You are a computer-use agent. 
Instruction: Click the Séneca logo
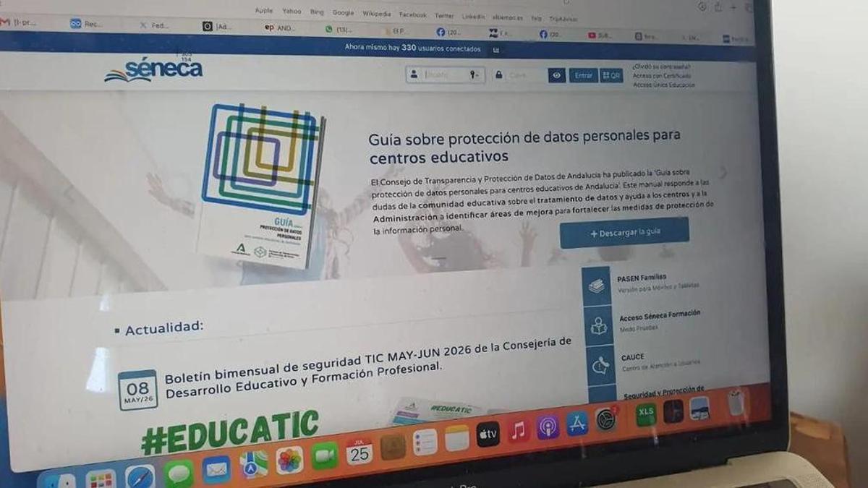(153, 70)
